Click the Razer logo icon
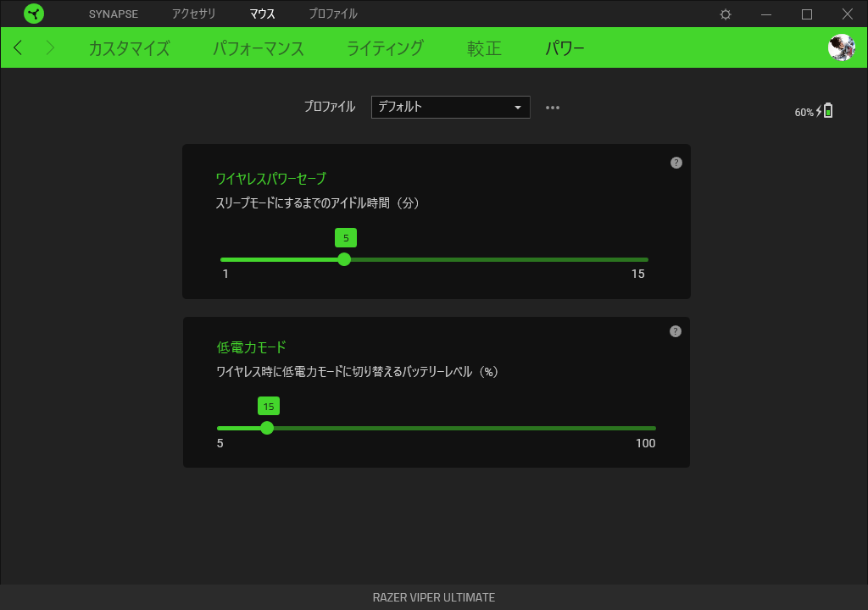The image size is (868, 610). [34, 14]
